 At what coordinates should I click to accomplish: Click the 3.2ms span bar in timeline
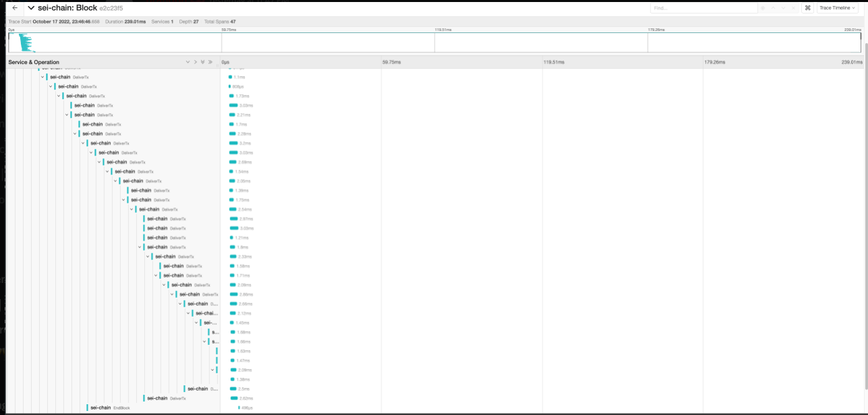234,143
